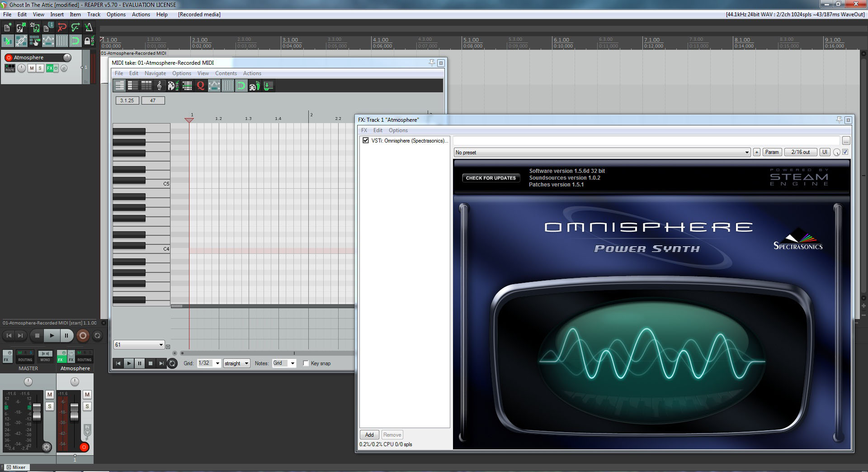Click the main transport Record button

83,335
